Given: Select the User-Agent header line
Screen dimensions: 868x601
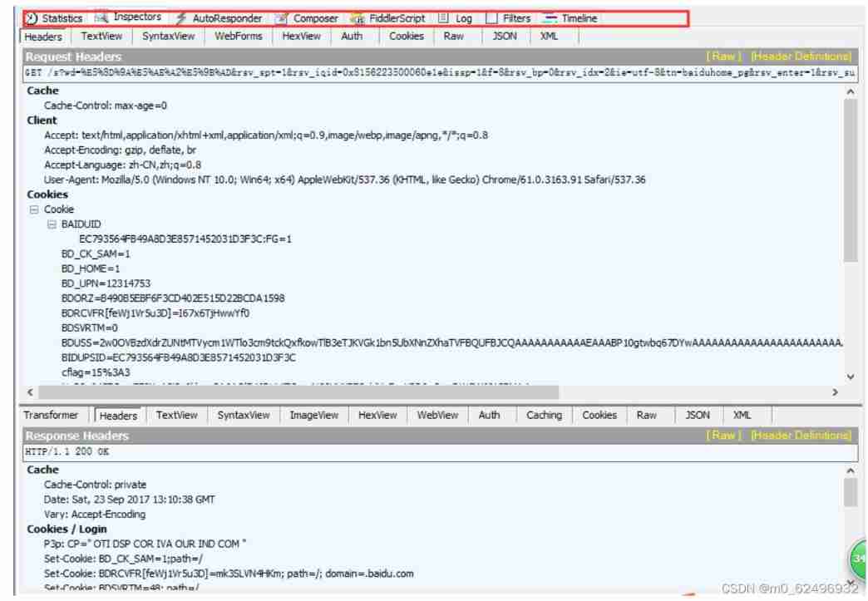Looking at the screenshot, I should tap(344, 180).
